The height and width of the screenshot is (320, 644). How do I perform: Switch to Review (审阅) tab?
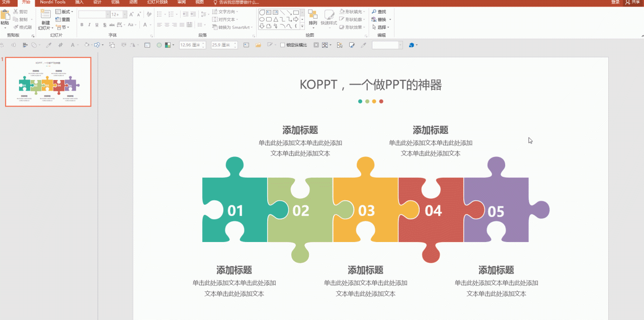click(181, 3)
